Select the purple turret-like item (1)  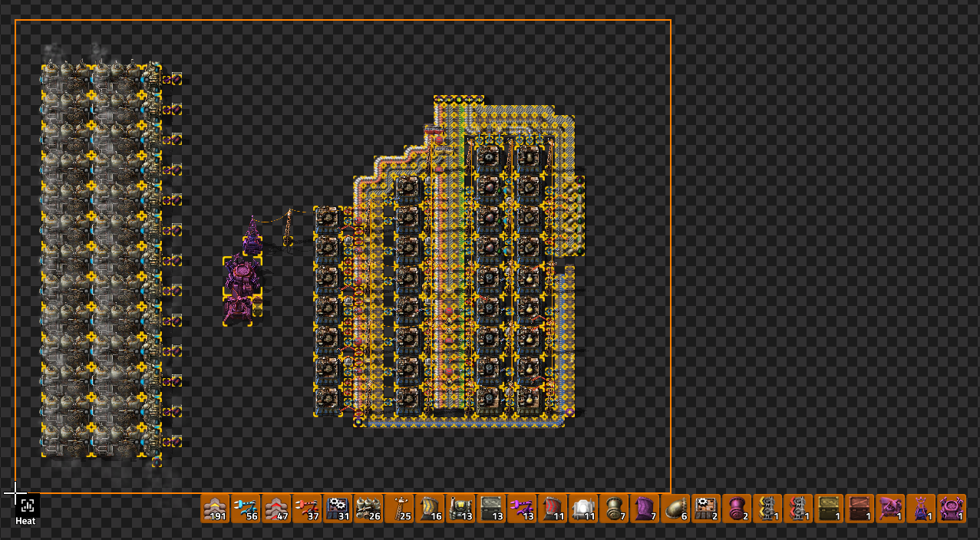point(890,509)
